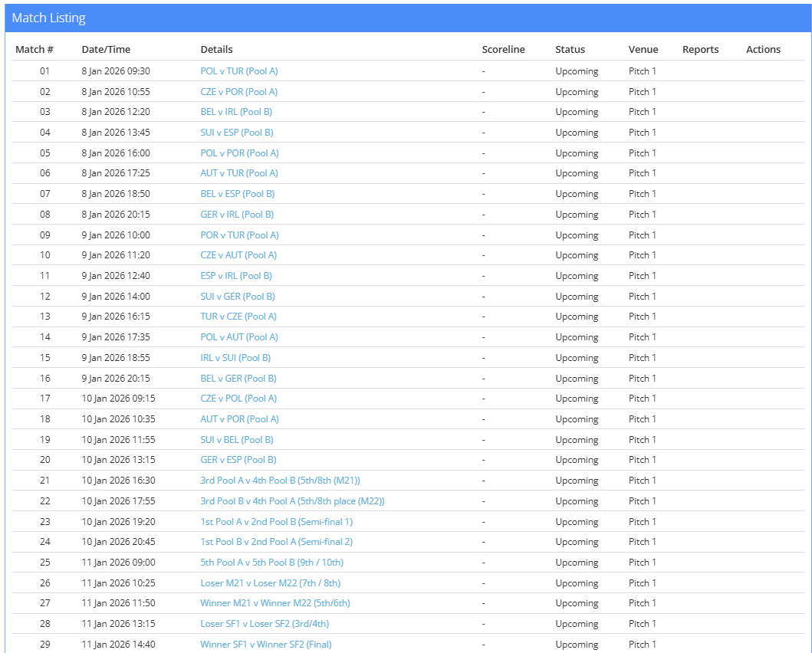Open 1st Pool A v 2nd Pool B Semi-final 1

coord(276,522)
